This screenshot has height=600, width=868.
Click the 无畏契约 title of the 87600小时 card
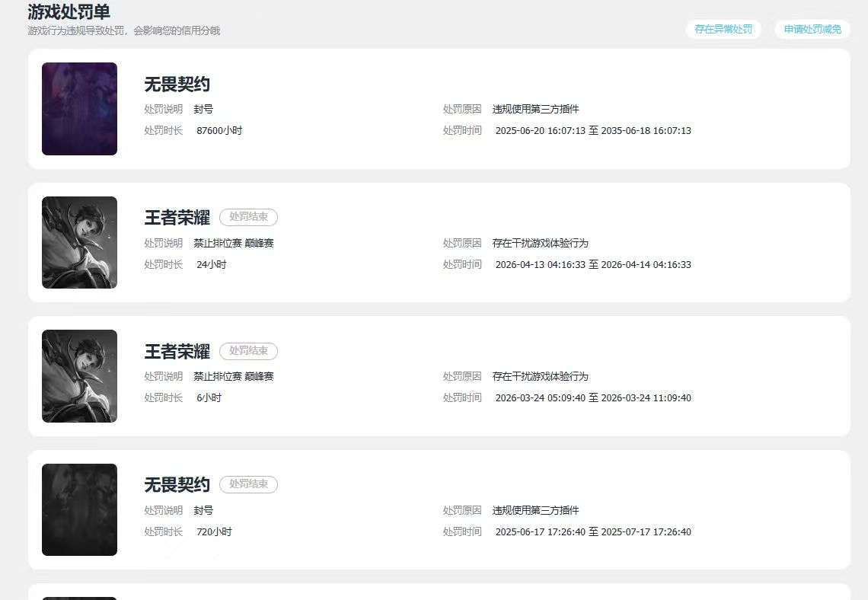click(177, 84)
